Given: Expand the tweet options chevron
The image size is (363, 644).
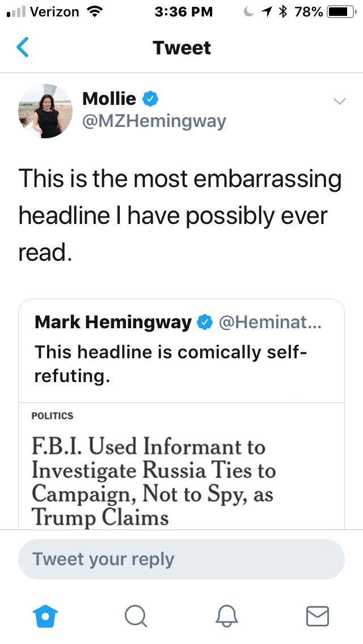Looking at the screenshot, I should coord(339,101).
